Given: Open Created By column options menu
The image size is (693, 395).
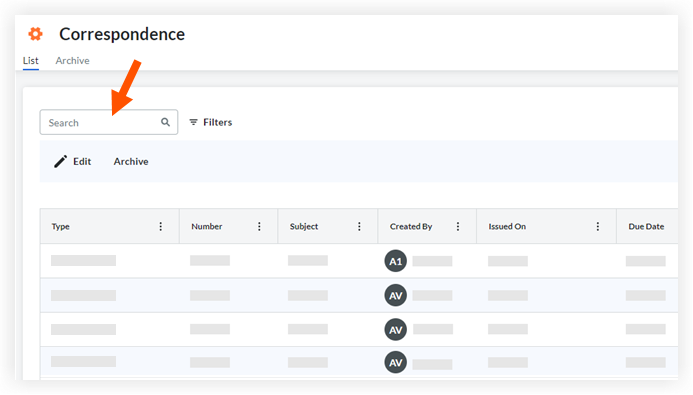Looking at the screenshot, I should [458, 227].
